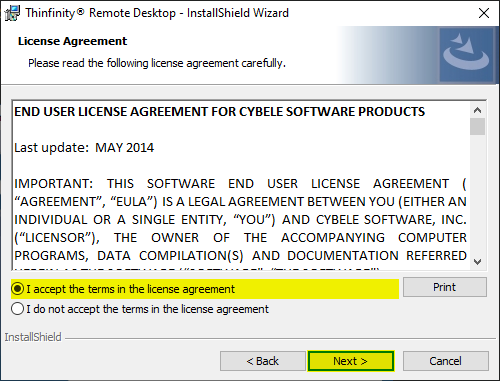Screen dimensions: 500x381
Task: Cancel the installation wizard
Action: point(446,361)
